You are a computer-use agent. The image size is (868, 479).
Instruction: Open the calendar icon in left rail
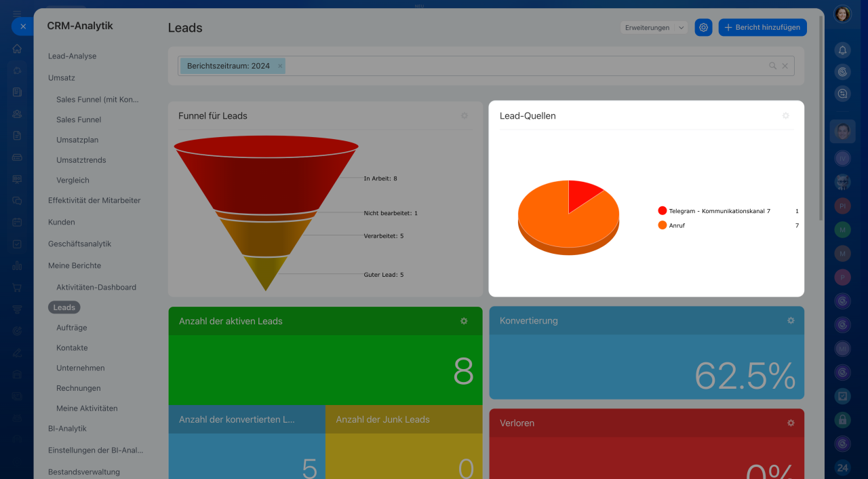coord(17,222)
